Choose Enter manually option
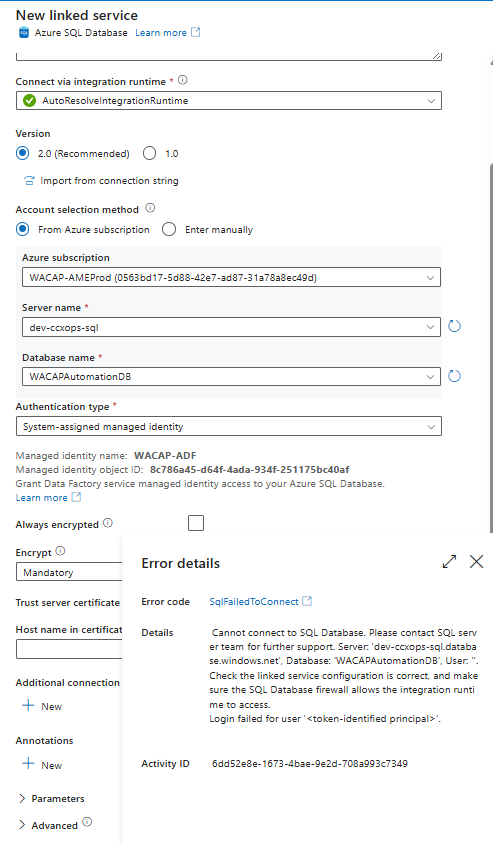493x843 pixels. (x=169, y=230)
